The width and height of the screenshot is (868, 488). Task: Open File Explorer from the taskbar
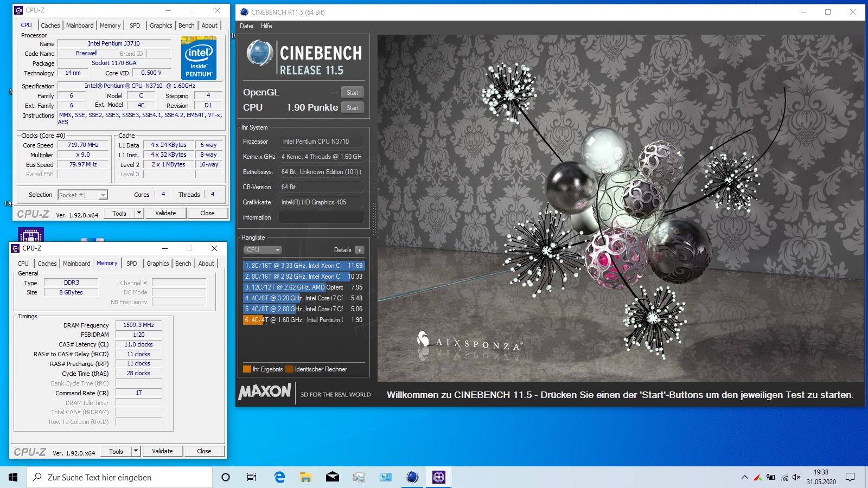(306, 477)
